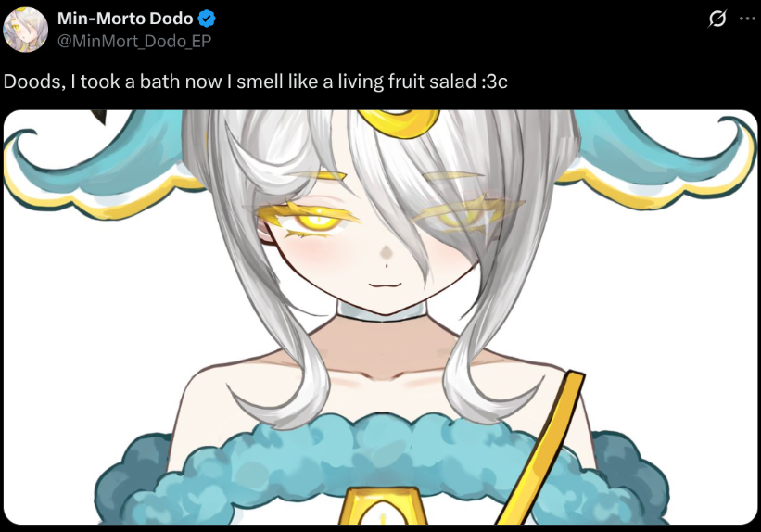Click the fruit salad tweet text
761x532 pixels.
(x=255, y=82)
